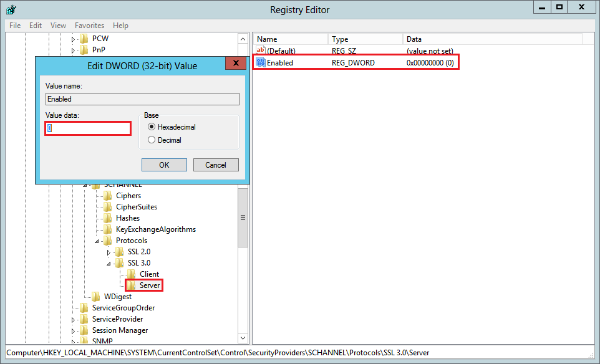Click the Ciphers folder icon
This screenshot has width=600, height=364.
[108, 196]
